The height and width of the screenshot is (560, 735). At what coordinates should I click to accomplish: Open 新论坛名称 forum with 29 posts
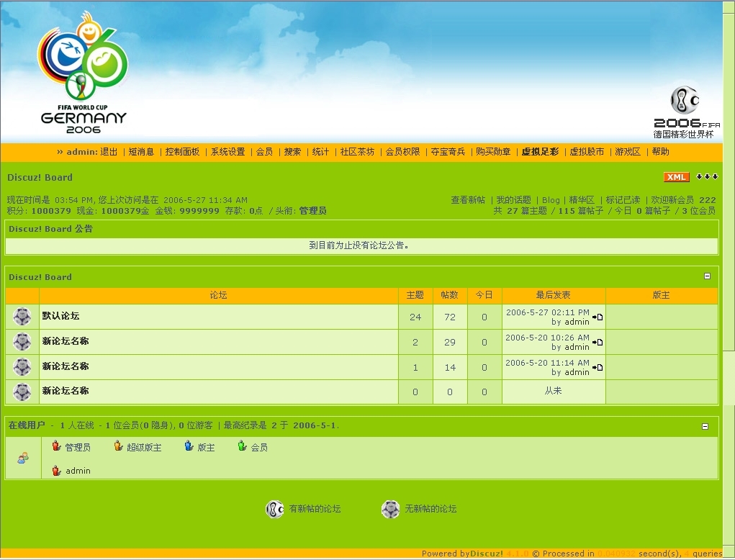click(66, 341)
